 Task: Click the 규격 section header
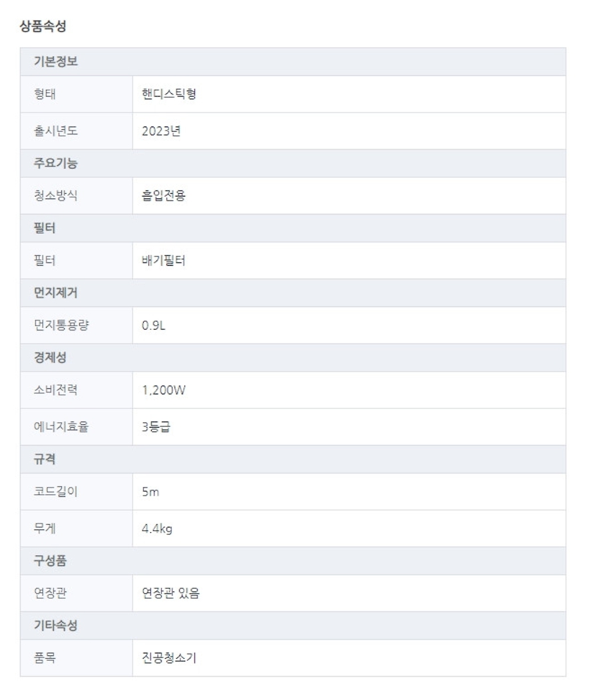click(x=293, y=460)
